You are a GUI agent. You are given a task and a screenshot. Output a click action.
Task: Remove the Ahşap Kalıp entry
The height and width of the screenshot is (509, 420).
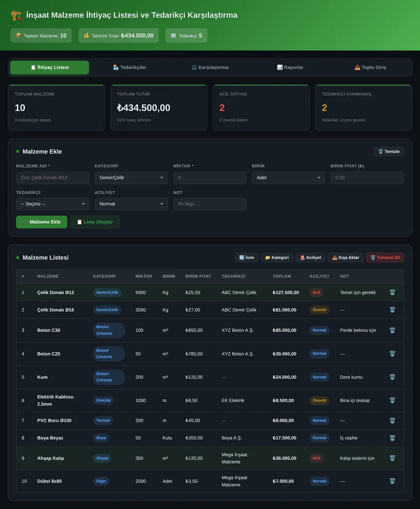392,458
